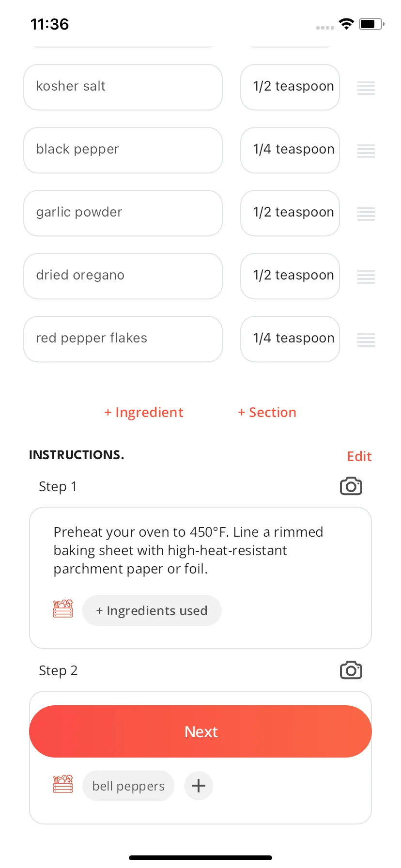Tap the Step 2 ingredients crate icon
401x868 pixels.
click(x=63, y=784)
